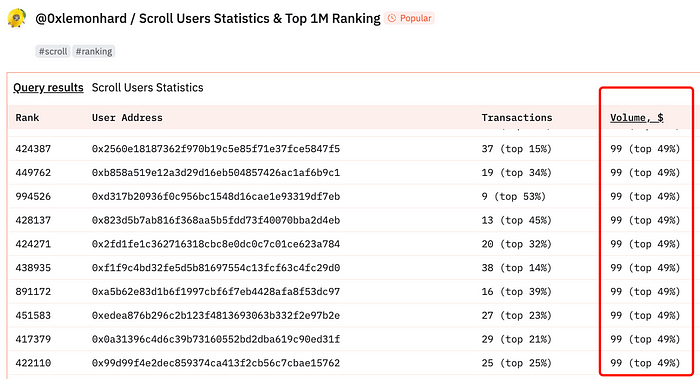This screenshot has height=379, width=700.
Task: Select the #ranking tag
Action: (94, 51)
